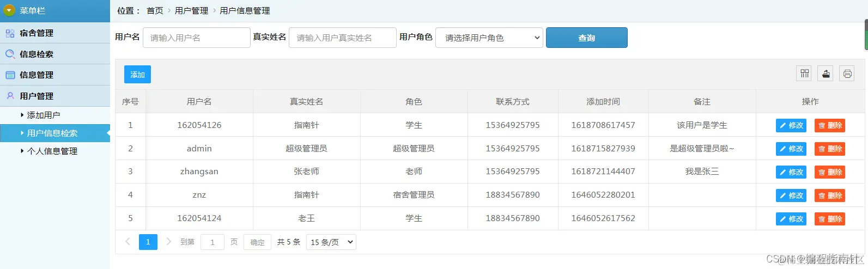Viewport: 868px width, 269px height.
Task: Click 删除 for user admin
Action: [830, 149]
